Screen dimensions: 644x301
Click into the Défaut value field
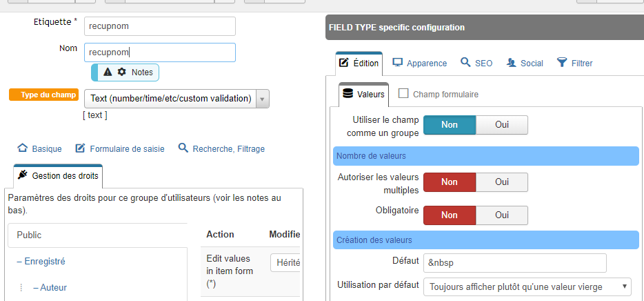click(514, 263)
